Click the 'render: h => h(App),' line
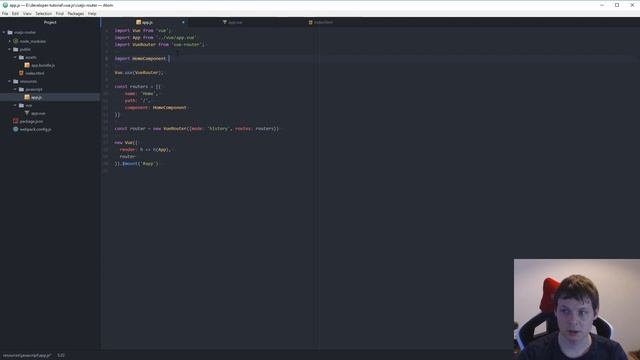 click(145, 149)
